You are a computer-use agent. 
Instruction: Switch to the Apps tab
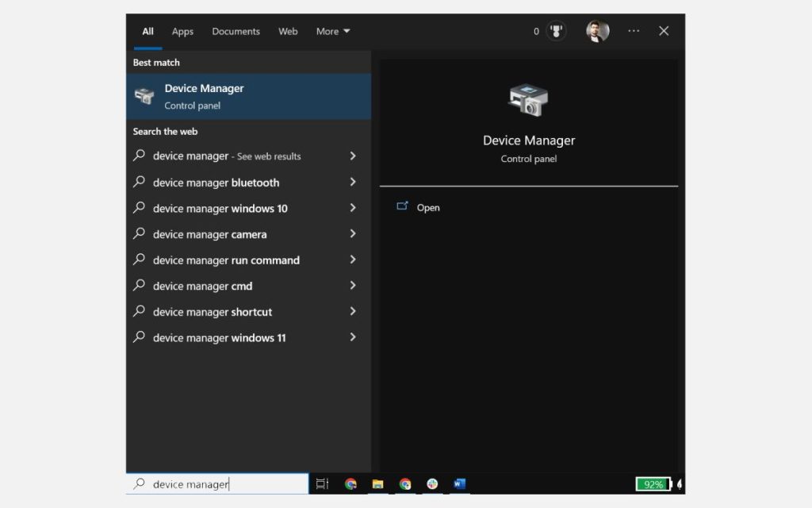click(x=182, y=31)
